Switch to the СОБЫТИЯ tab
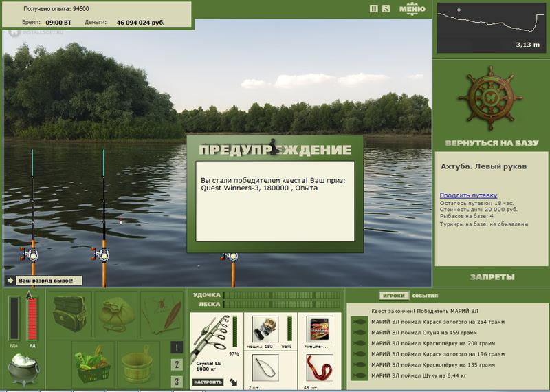This screenshot has height=392, width=550. 425,296
